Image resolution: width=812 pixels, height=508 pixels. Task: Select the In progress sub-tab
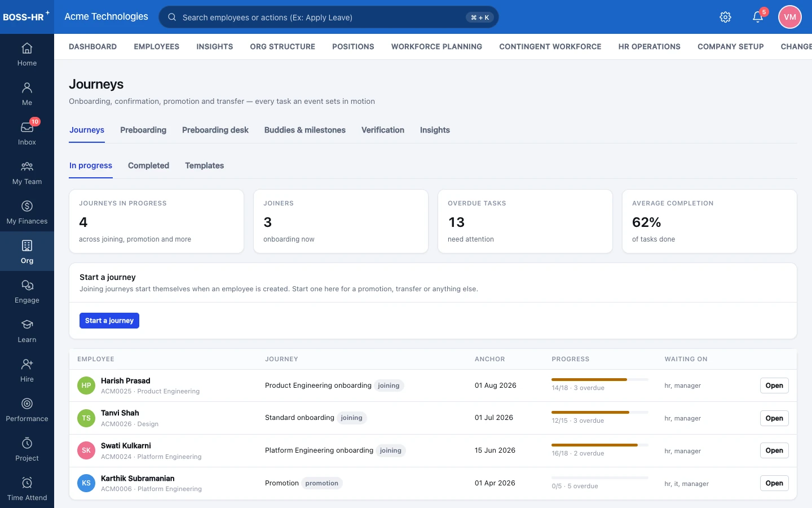coord(91,165)
